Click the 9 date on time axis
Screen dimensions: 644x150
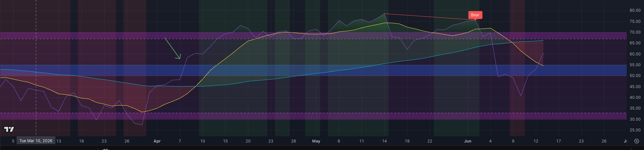(x=513, y=141)
